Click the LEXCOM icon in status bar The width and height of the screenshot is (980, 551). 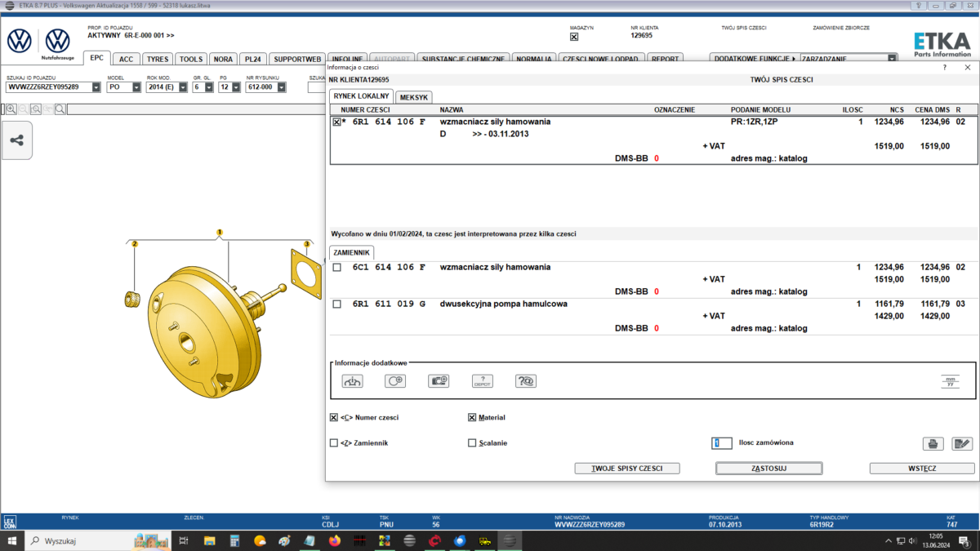coord(10,521)
